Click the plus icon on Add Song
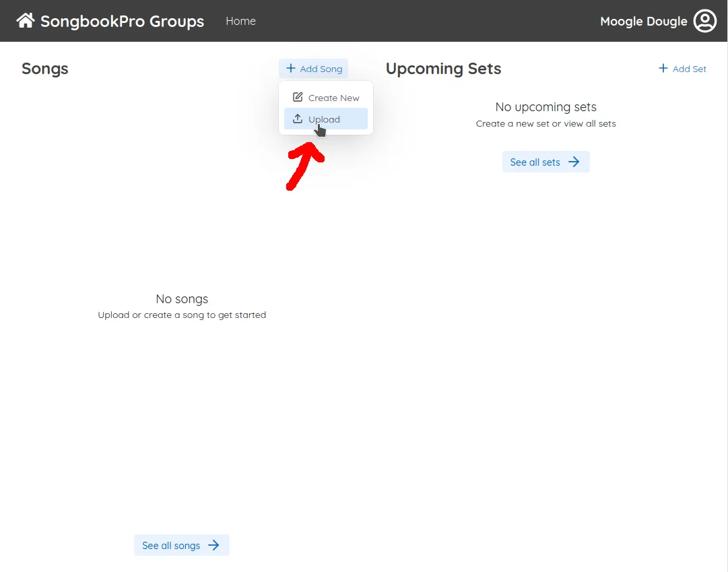Screen dimensions: 728x572 click(292, 68)
